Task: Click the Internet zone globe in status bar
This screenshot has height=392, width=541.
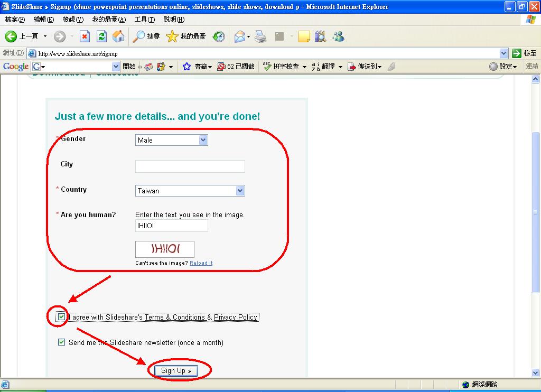Action: point(465,385)
